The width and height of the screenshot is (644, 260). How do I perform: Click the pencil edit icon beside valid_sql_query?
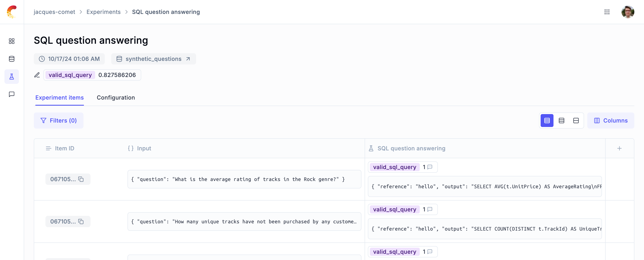(37, 75)
